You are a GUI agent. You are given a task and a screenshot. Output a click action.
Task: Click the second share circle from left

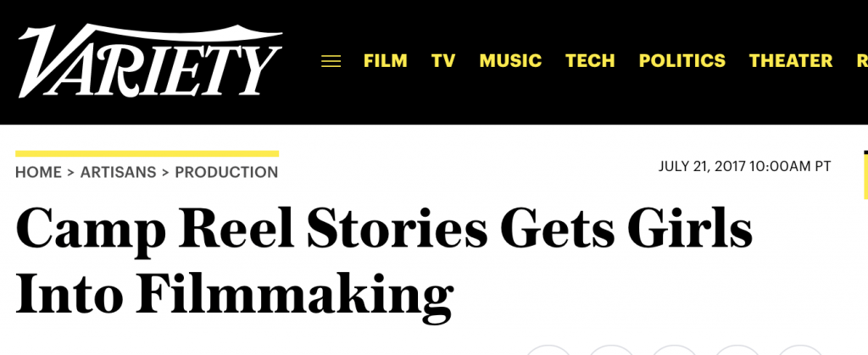[610, 350]
